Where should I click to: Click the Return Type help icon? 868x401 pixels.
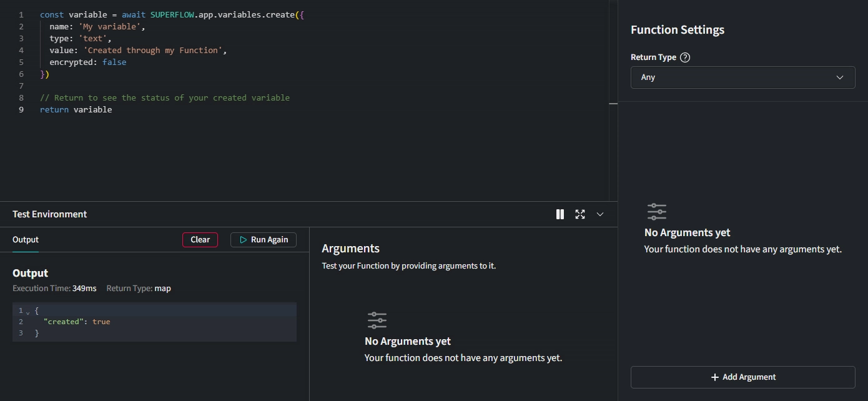(685, 57)
